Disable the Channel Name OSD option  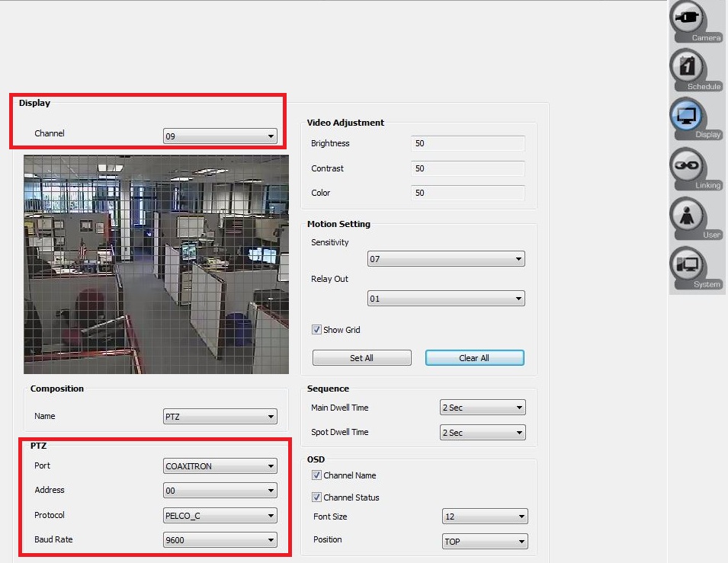pos(317,475)
